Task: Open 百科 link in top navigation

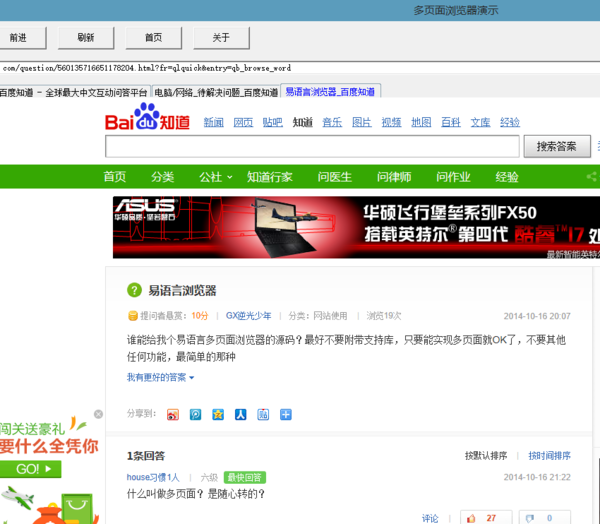Action: click(451, 122)
